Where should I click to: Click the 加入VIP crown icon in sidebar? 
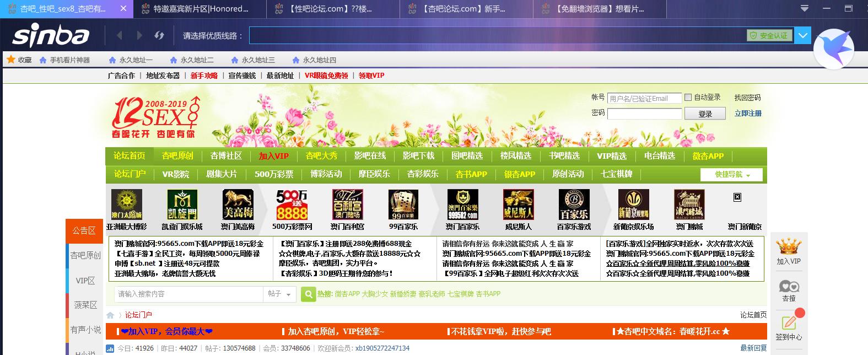pyautogui.click(x=788, y=246)
